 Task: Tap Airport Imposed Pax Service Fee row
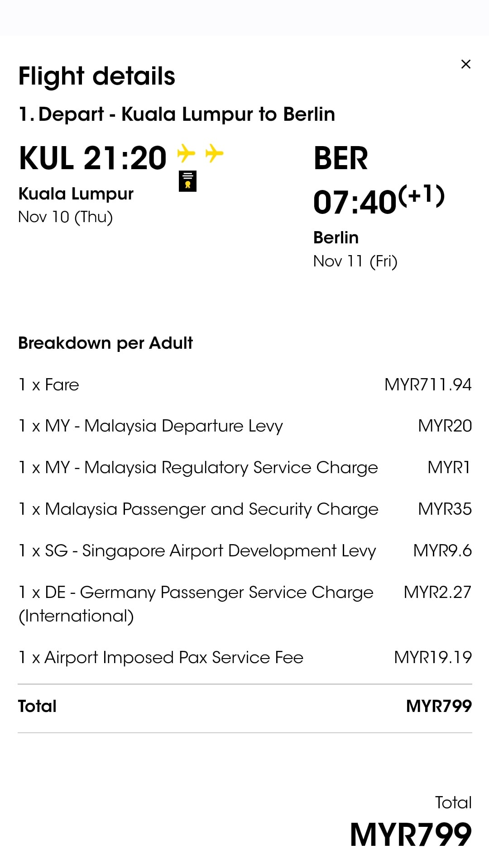point(245,657)
